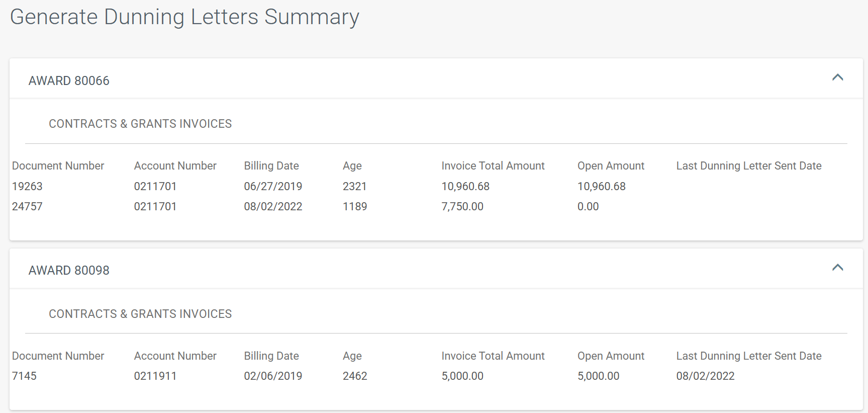Click Contracts & Grants Invoices heading under Award 80098
This screenshot has width=868, height=413.
[140, 314]
